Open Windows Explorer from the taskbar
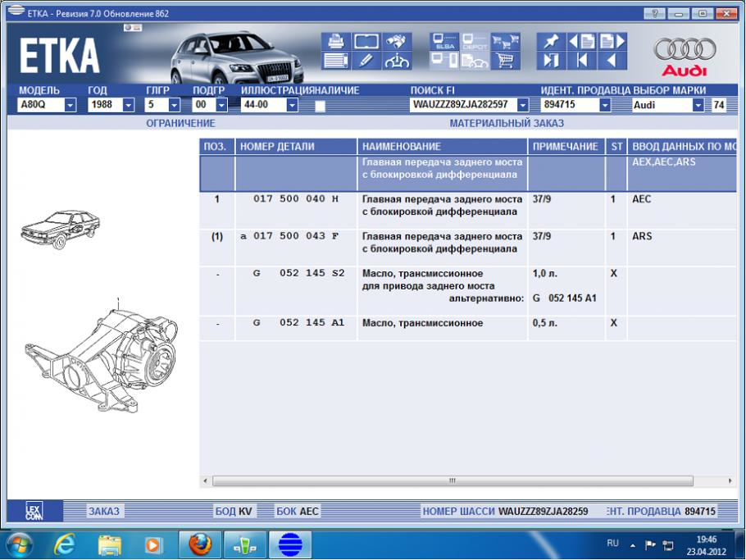 pos(109,544)
